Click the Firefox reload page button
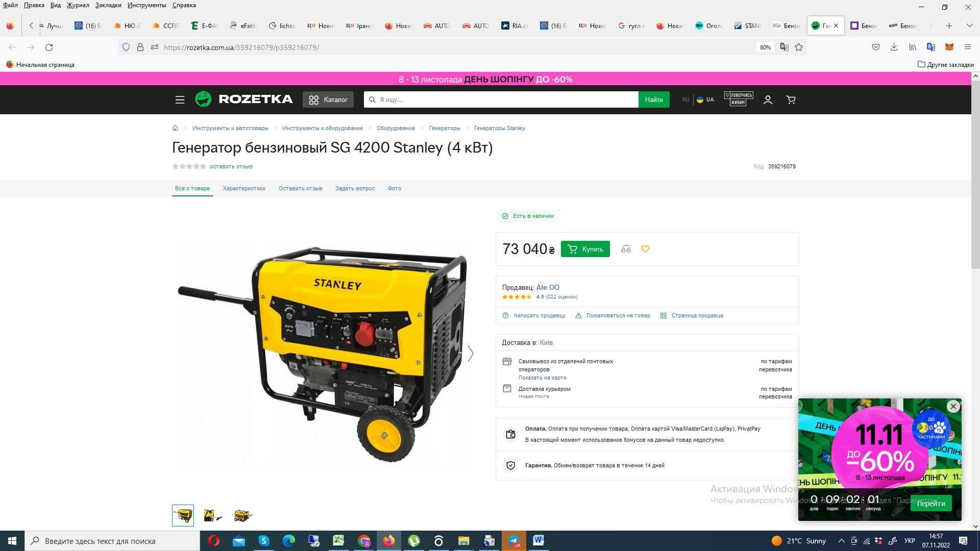Viewport: 980px width, 551px height. (49, 47)
